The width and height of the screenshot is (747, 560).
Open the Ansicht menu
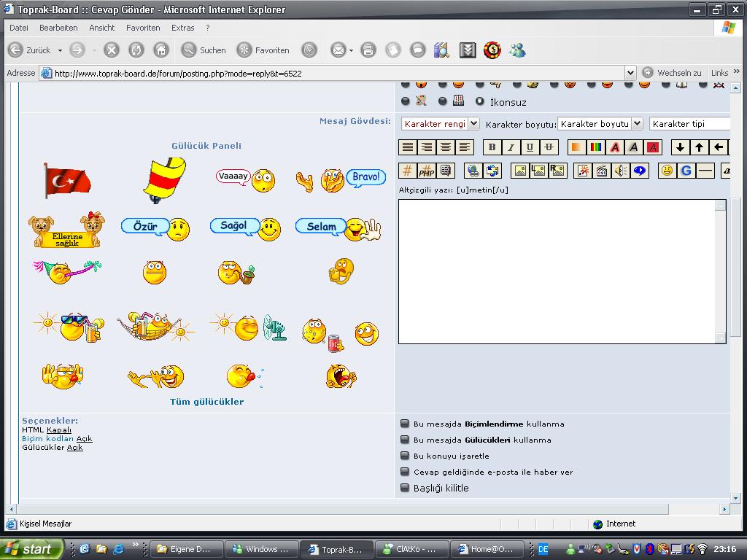pyautogui.click(x=102, y=28)
